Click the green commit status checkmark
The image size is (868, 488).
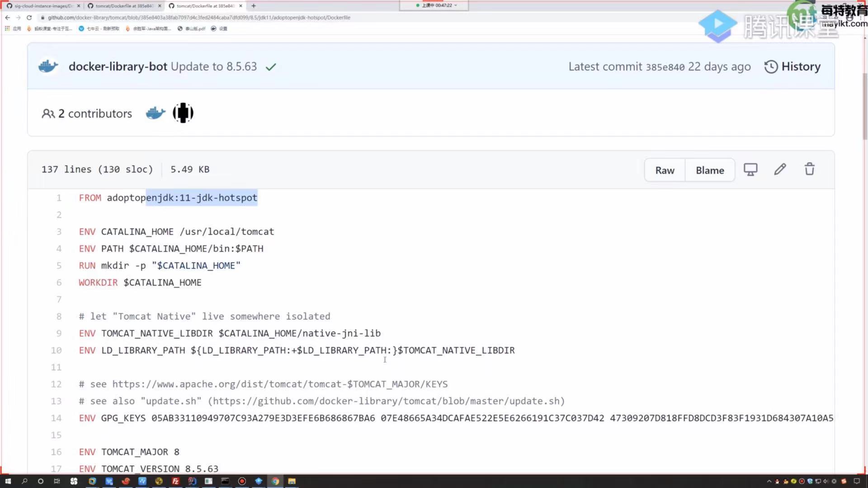coord(271,67)
